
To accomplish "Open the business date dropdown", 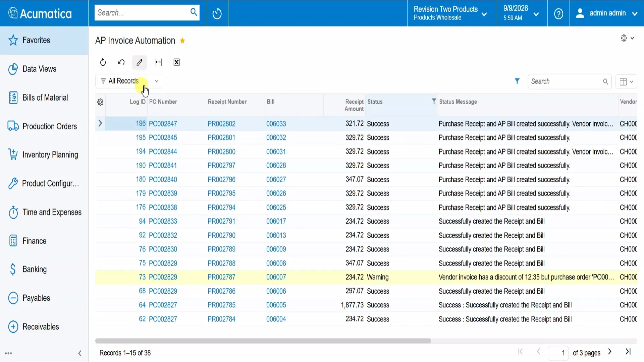I will [522, 13].
